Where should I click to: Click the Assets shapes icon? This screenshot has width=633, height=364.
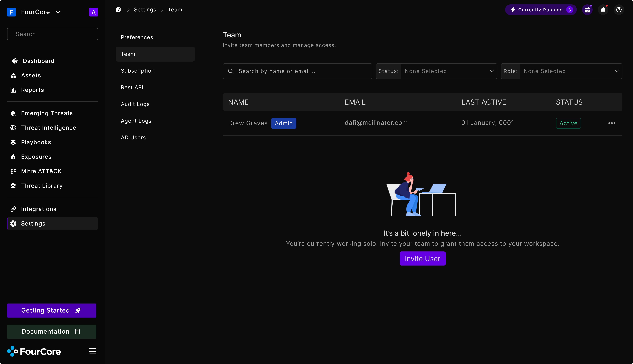click(13, 76)
